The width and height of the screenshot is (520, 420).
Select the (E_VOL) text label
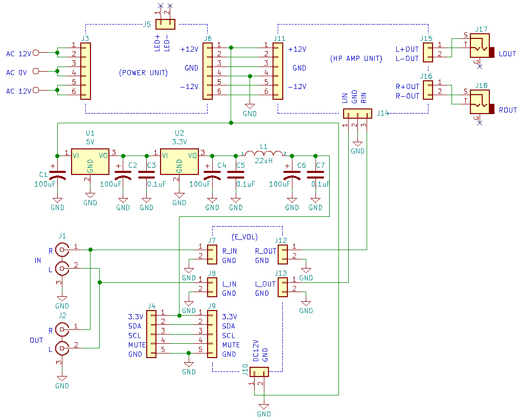[245, 237]
